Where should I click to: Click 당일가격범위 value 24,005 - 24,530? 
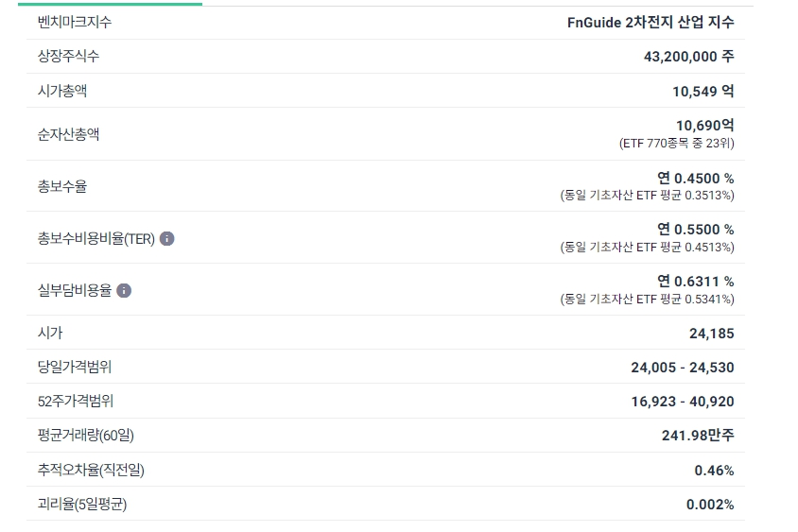click(683, 368)
